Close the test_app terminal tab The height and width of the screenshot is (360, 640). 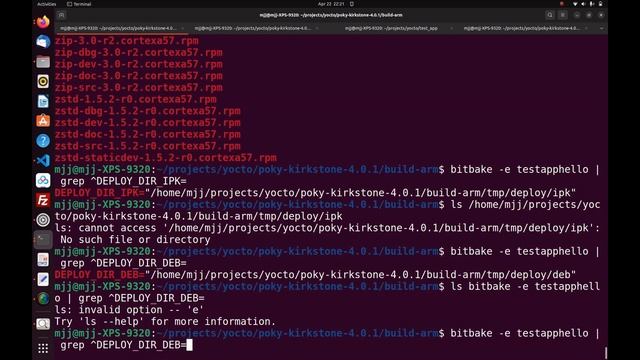(451, 28)
